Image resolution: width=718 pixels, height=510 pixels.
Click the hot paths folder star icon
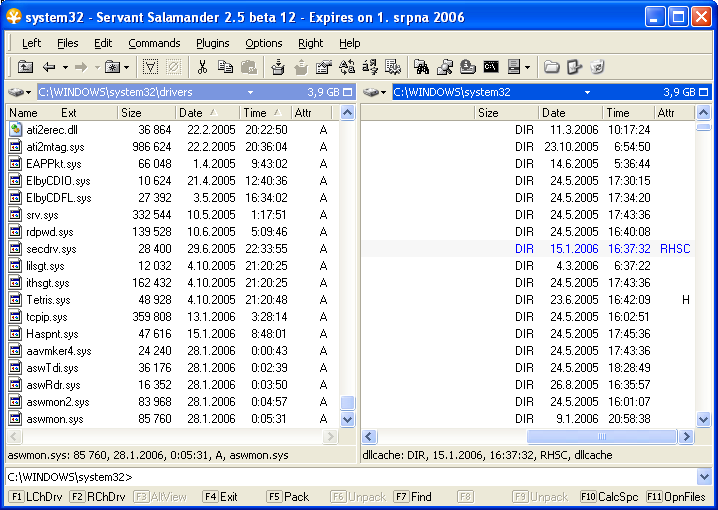coord(112,67)
